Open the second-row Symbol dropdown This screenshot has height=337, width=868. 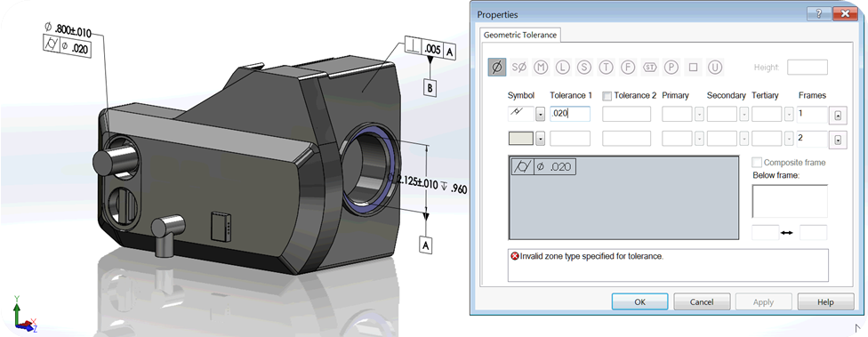point(541,139)
